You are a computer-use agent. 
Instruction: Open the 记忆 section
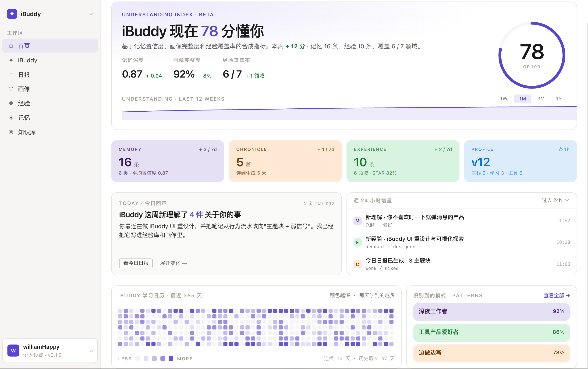coord(50,118)
